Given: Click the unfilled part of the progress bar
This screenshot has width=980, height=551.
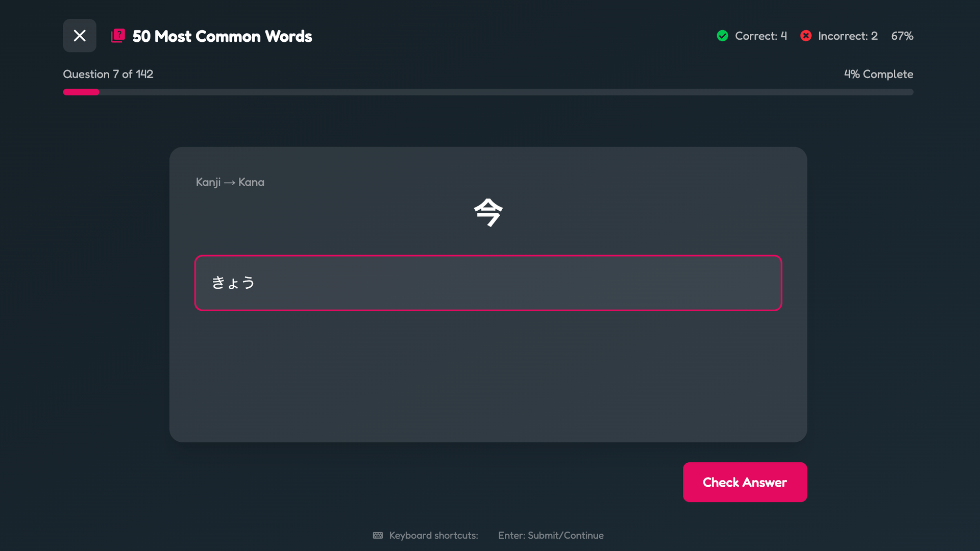Looking at the screenshot, I should point(505,92).
